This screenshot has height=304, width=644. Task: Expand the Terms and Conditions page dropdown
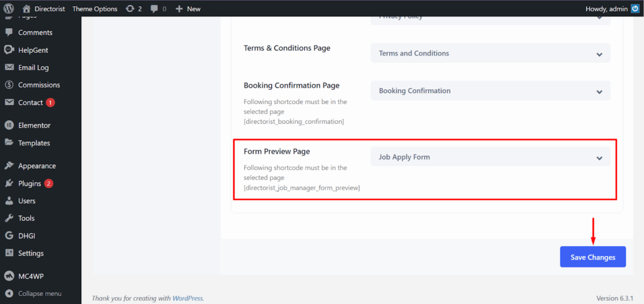[x=490, y=53]
